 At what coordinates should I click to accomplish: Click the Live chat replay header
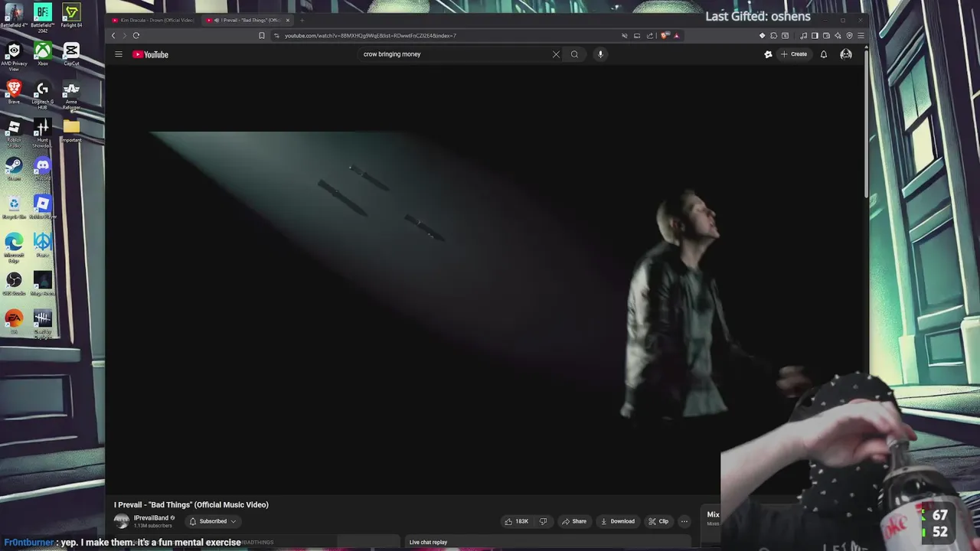[x=428, y=543]
